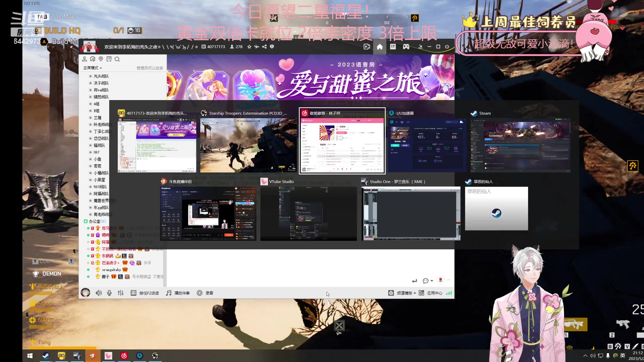This screenshot has width=644, height=362.
Task: Click 播放伴奏 accompaniment button
Action: click(178, 293)
